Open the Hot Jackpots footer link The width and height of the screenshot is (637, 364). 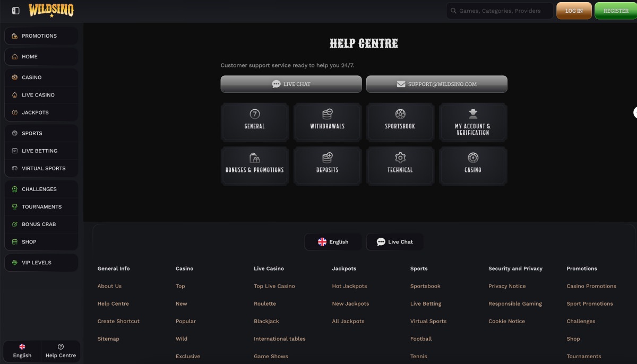pyautogui.click(x=349, y=286)
